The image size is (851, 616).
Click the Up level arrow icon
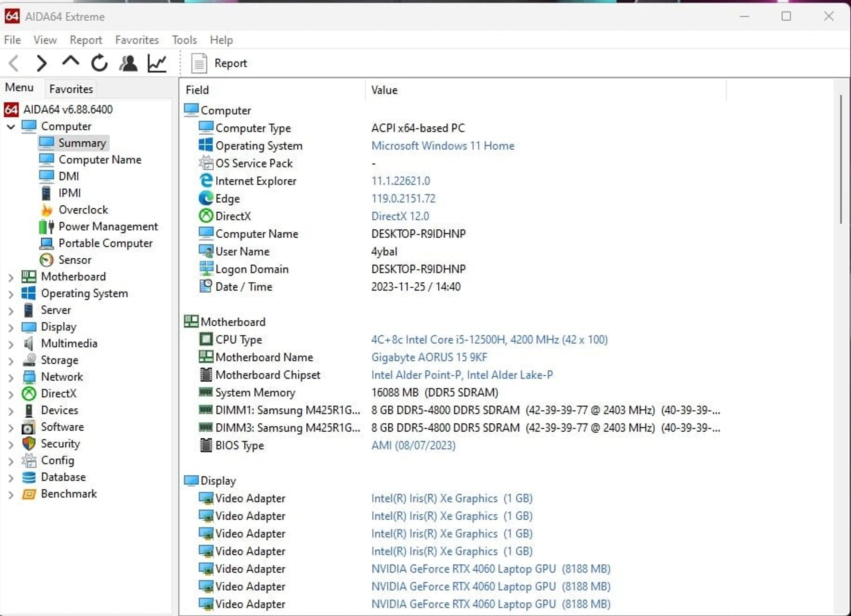(x=70, y=62)
